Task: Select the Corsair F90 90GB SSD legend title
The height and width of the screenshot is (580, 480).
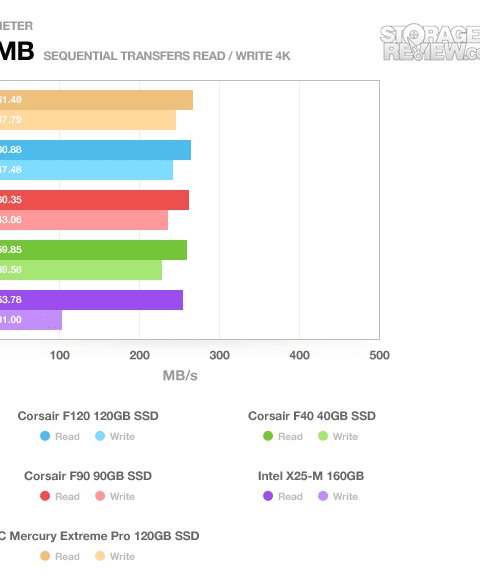Action: tap(88, 476)
